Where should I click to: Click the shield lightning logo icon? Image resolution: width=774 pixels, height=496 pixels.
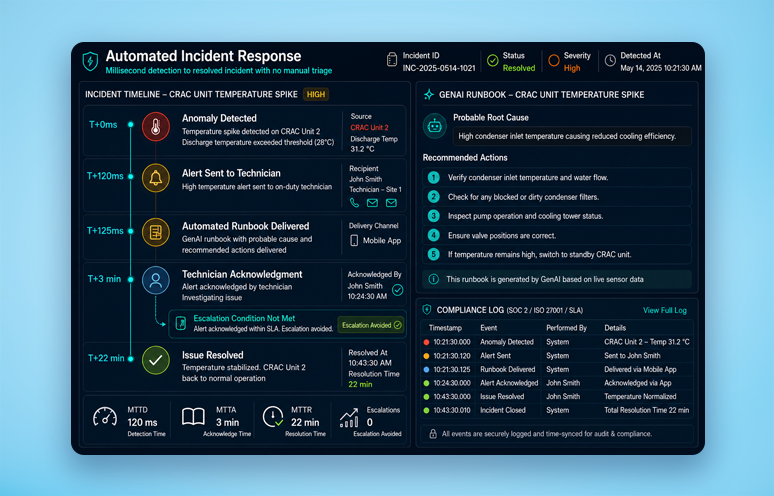click(x=90, y=61)
